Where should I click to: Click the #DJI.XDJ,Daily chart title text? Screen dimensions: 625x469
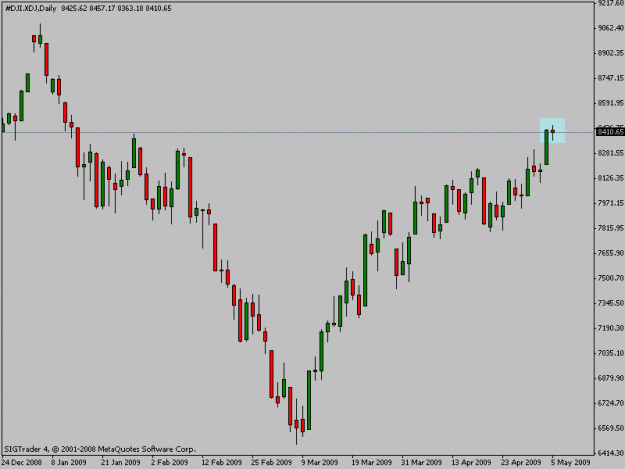(31, 8)
